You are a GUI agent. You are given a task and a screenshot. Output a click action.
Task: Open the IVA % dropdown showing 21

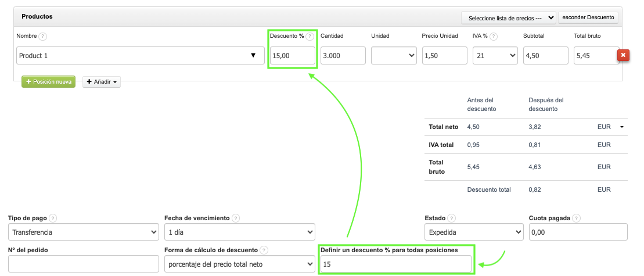coord(495,55)
